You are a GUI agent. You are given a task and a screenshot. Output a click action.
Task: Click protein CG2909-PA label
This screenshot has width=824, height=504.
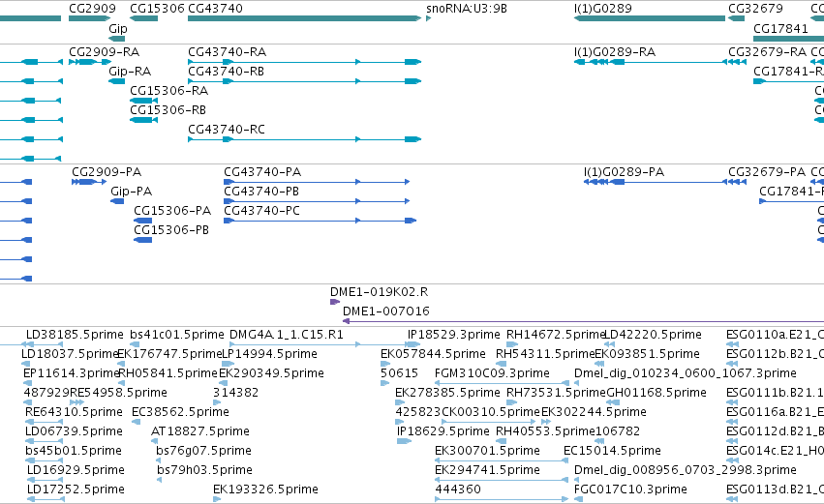107,172
